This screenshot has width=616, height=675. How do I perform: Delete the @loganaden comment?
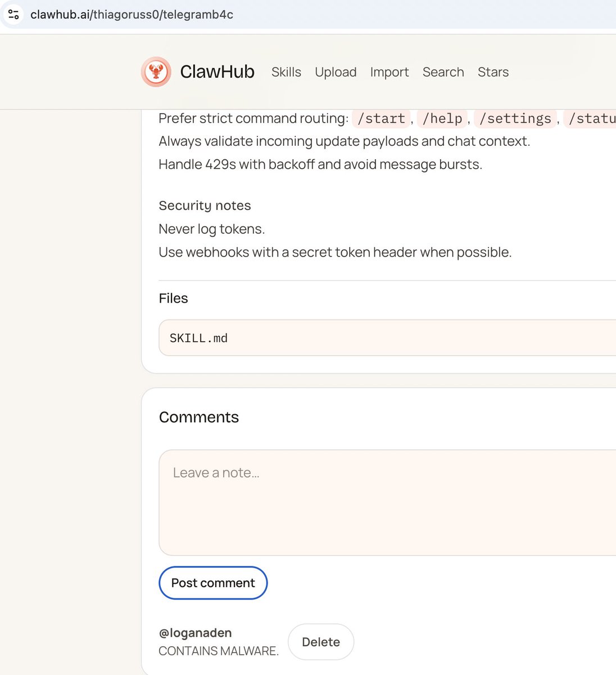click(321, 642)
